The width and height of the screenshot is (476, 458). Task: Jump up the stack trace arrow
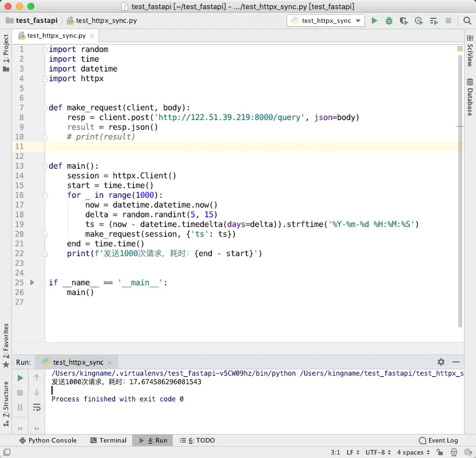click(x=37, y=377)
